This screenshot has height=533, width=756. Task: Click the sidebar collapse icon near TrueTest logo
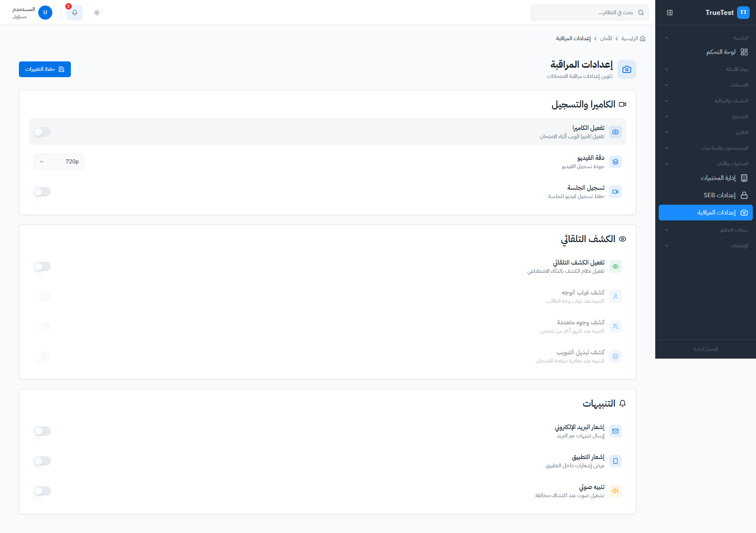tap(669, 13)
